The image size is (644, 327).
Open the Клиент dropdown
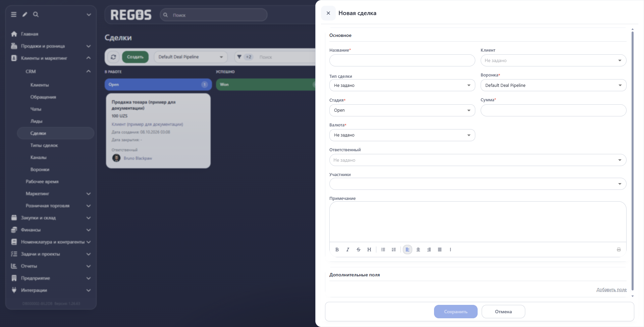point(553,60)
